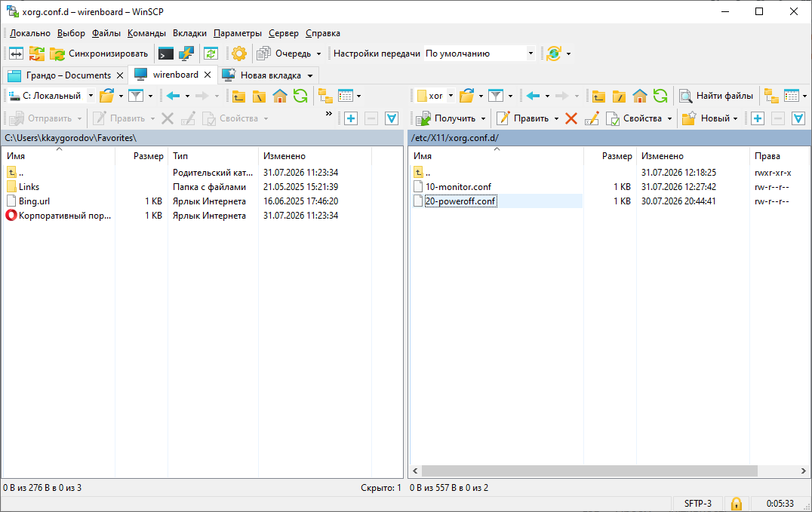Expand the Новая вкладка dropdown arrow

(x=310, y=75)
